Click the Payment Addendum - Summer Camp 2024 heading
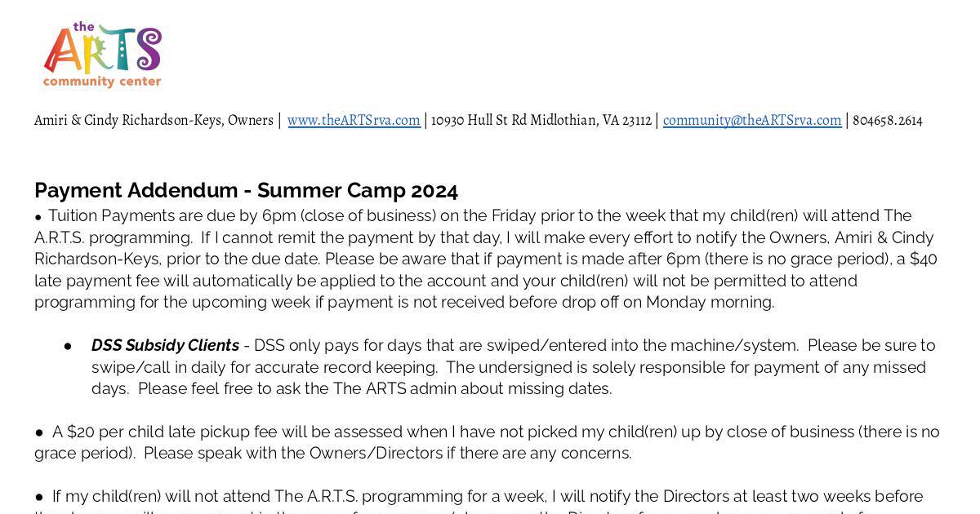Image resolution: width=980 pixels, height=514 pixels. [246, 190]
